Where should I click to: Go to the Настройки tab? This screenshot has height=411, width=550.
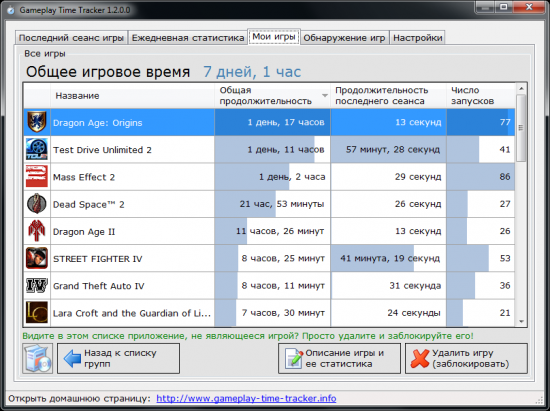(417, 38)
